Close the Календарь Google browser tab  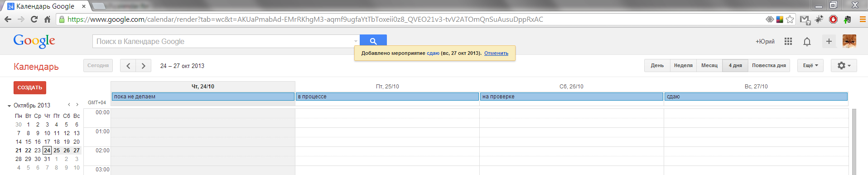(83, 6)
